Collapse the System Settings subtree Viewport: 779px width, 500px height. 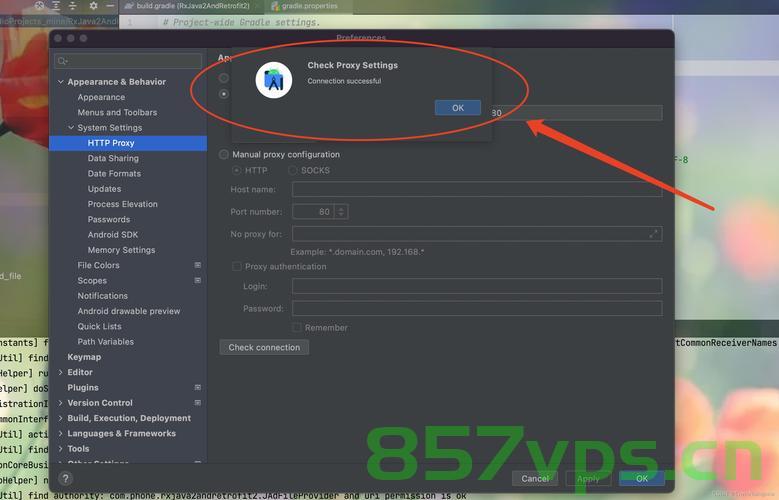71,128
